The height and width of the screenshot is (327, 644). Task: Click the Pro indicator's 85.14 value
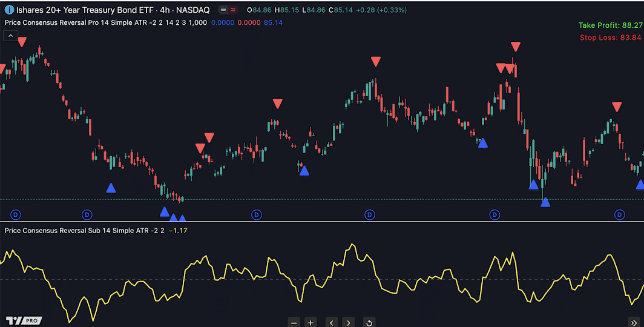(273, 22)
